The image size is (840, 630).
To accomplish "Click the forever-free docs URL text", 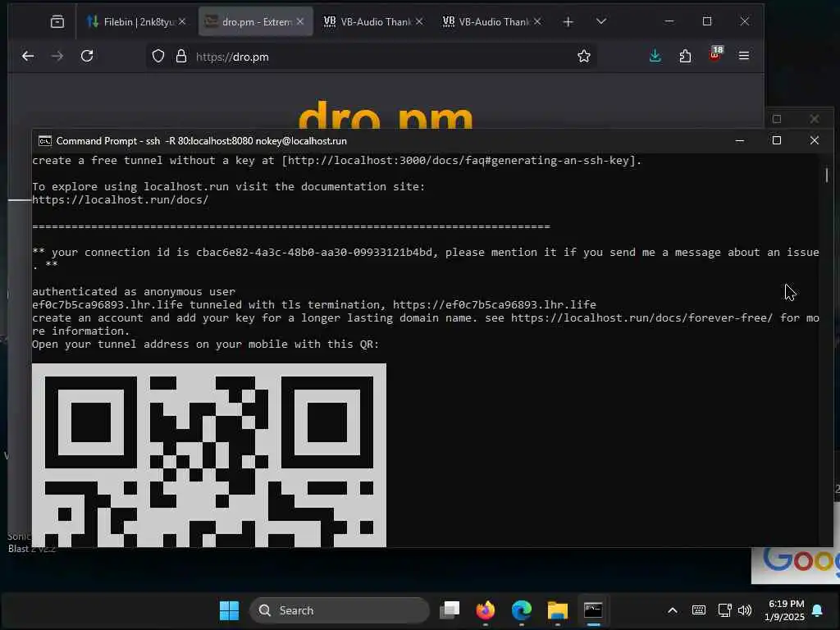I will 641,317.
